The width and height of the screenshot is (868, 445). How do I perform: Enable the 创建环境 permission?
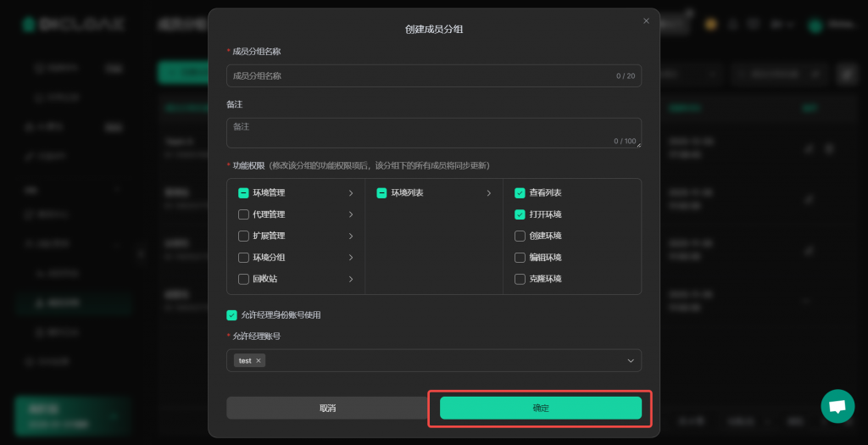click(520, 236)
